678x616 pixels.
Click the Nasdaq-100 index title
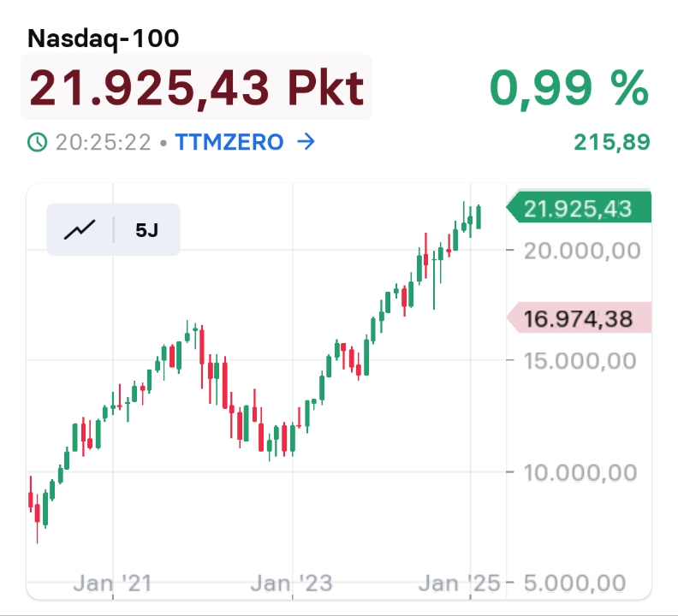(104, 38)
